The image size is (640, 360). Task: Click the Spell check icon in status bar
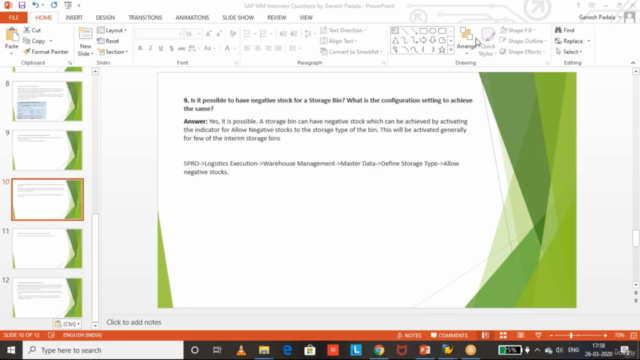pos(51,335)
